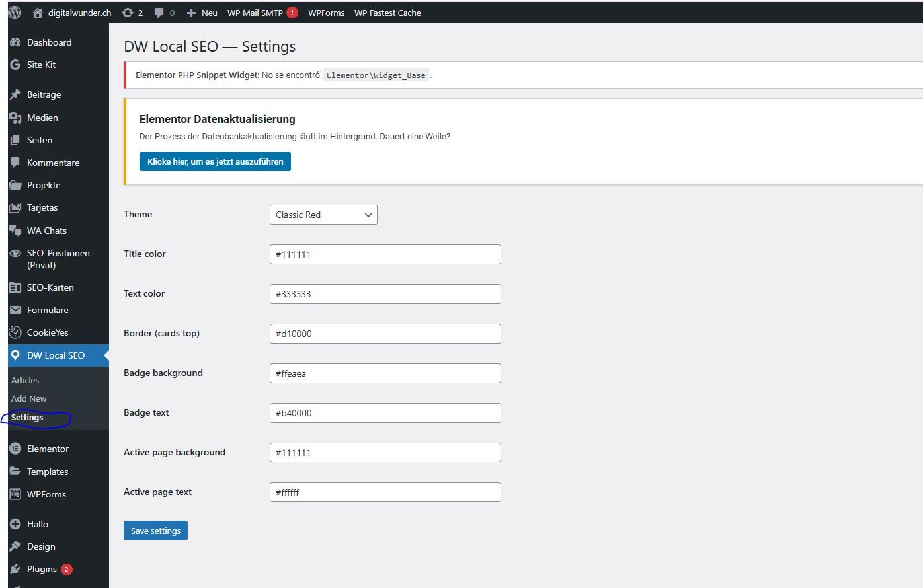Open the + Neu menu in admin bar
This screenshot has width=923, height=588.
coord(202,13)
